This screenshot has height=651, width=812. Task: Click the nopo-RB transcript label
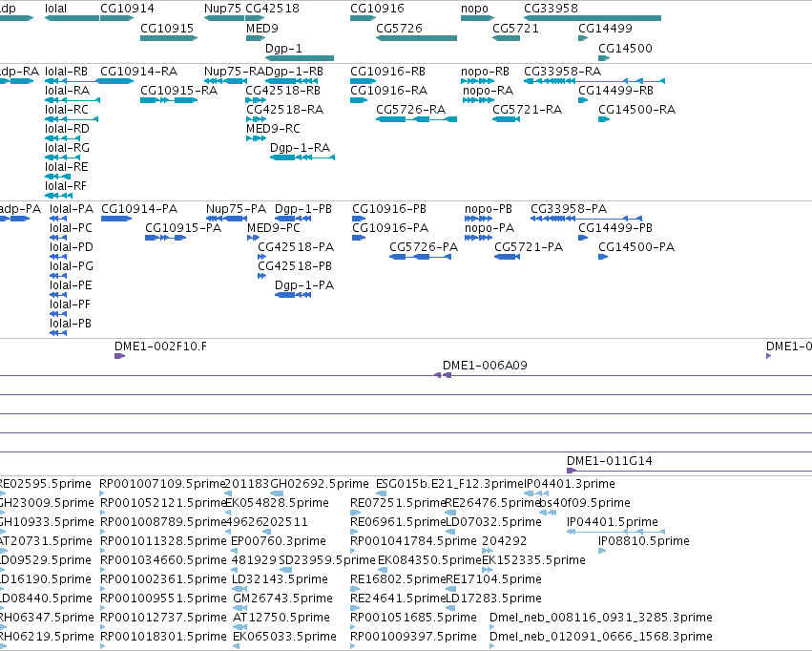tap(486, 71)
